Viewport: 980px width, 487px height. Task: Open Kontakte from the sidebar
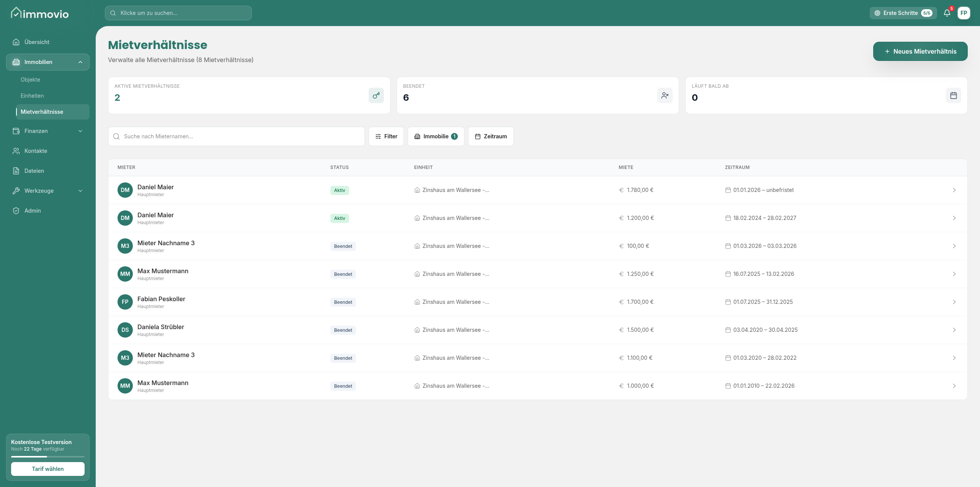36,151
